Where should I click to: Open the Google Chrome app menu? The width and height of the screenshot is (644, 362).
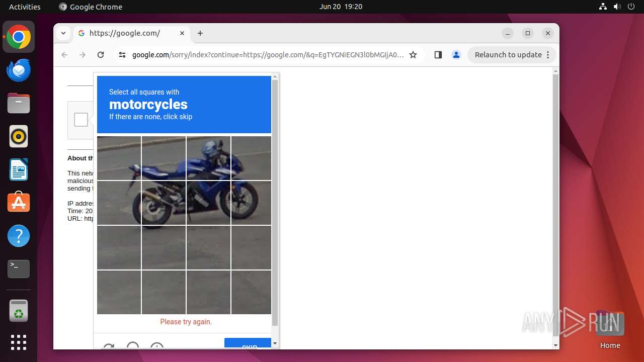91,7
